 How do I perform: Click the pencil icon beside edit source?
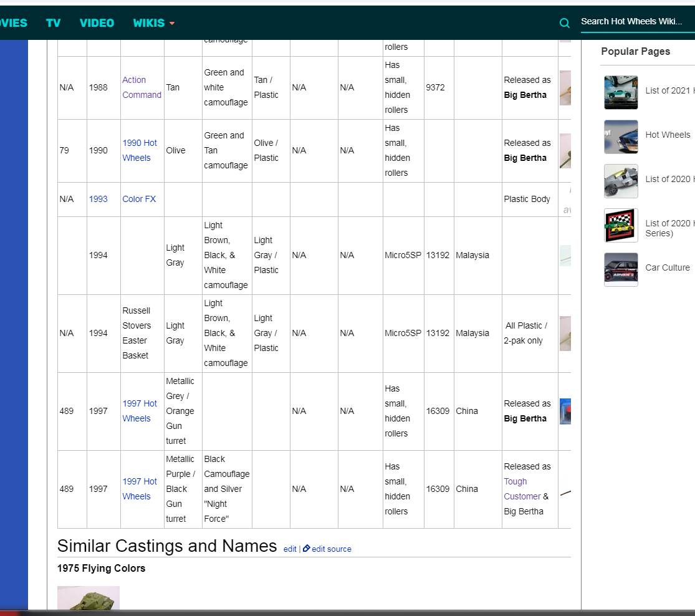click(x=307, y=549)
